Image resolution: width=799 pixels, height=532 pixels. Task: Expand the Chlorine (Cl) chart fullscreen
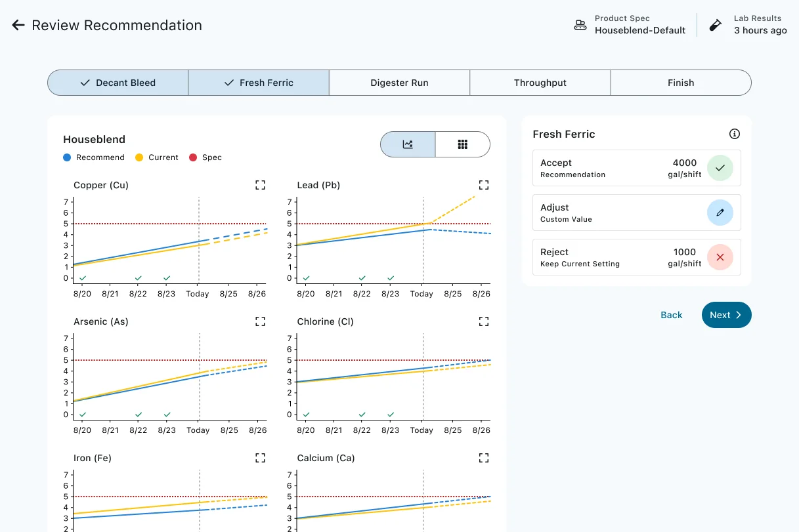point(484,321)
